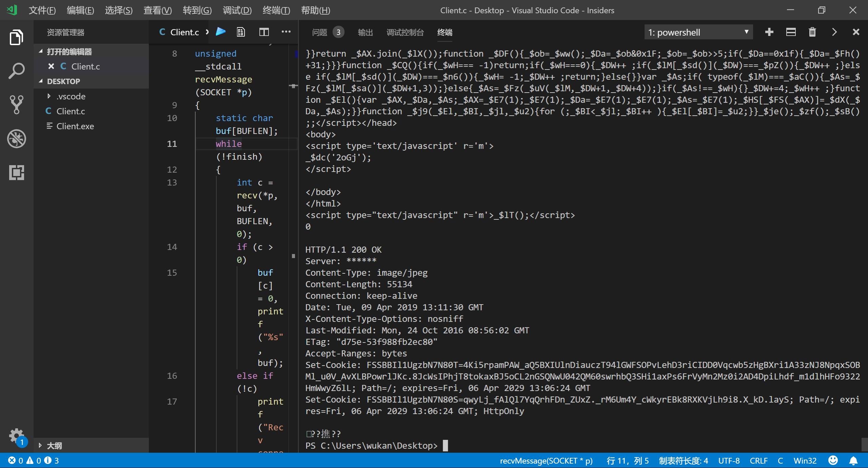Click the UTF-8 encoding status item
The width and height of the screenshot is (868, 468).
(x=729, y=461)
